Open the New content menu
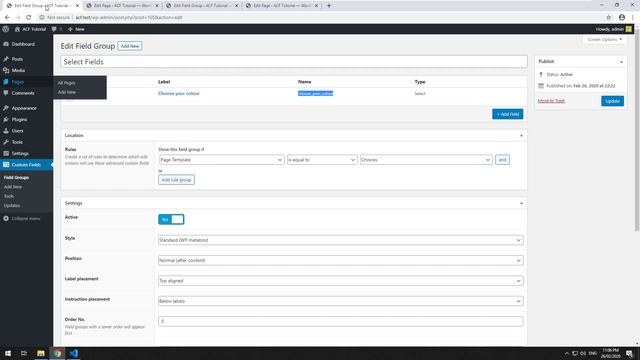Image resolution: width=640 pixels, height=360 pixels. tap(76, 29)
